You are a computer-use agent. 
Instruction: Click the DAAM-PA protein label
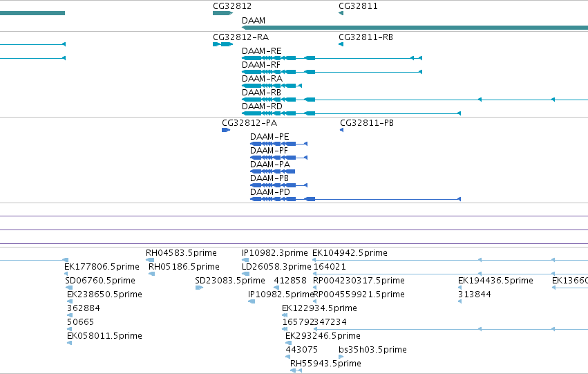270,165
